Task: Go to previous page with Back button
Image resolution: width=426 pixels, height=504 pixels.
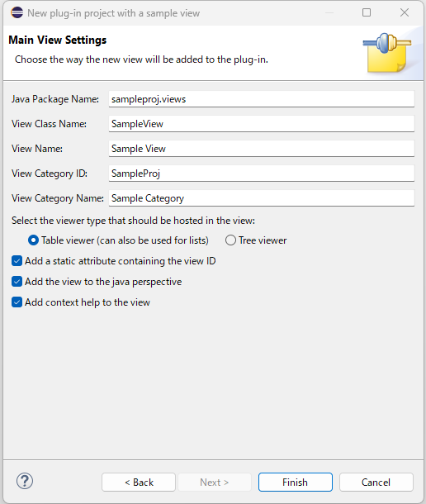Action: pyautogui.click(x=139, y=483)
